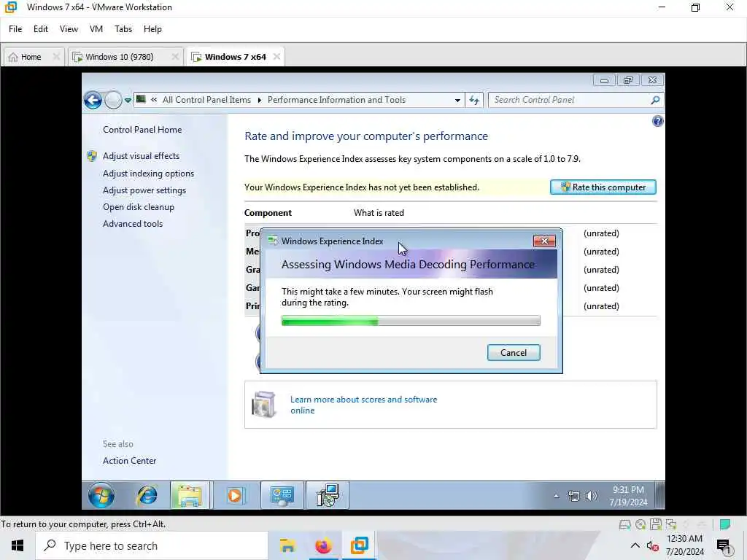Click VMware floppy drive status icon
Screen dimensions: 747x560
click(656, 524)
